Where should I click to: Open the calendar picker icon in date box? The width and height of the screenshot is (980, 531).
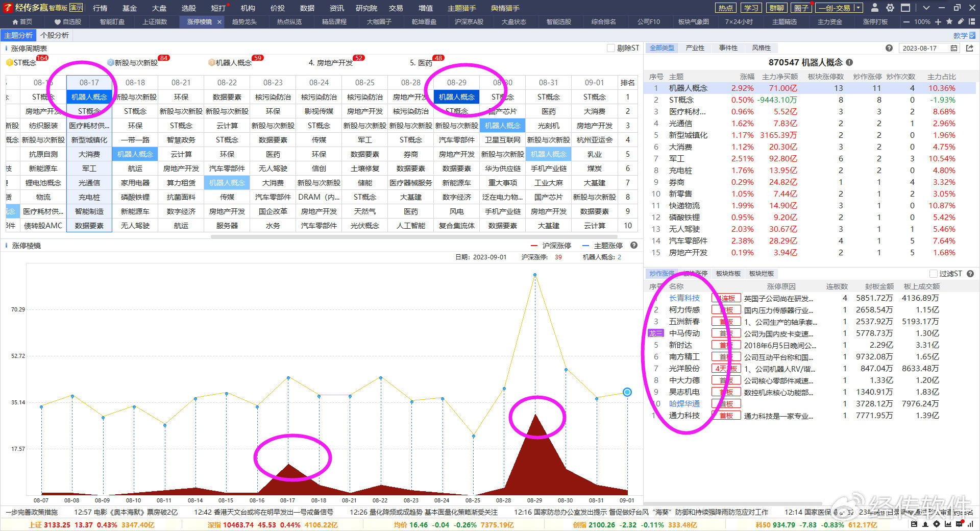point(954,48)
